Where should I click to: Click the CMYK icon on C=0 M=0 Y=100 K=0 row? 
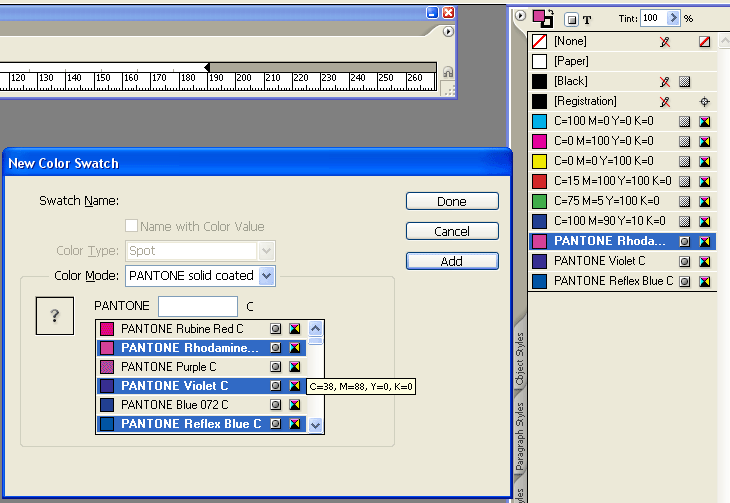tap(705, 162)
